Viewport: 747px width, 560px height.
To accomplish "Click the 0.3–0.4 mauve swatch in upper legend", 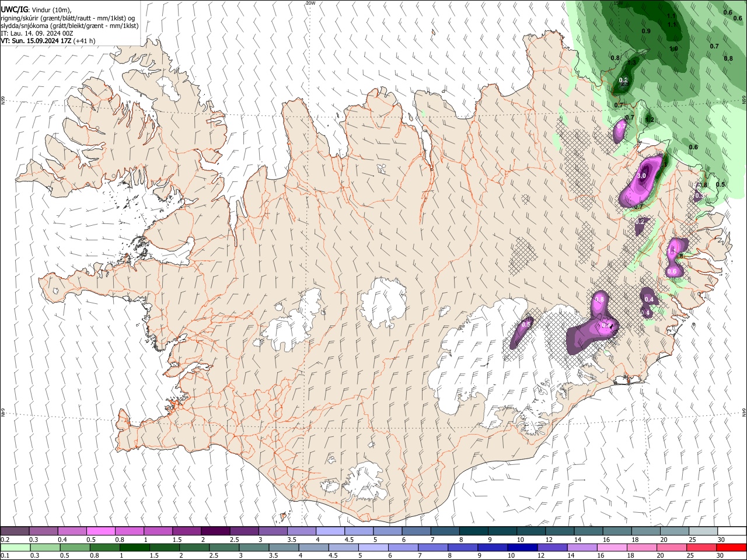I will pos(44,531).
